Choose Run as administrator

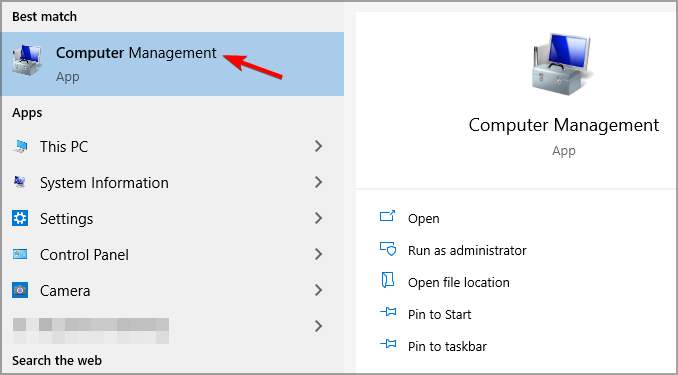pos(467,250)
